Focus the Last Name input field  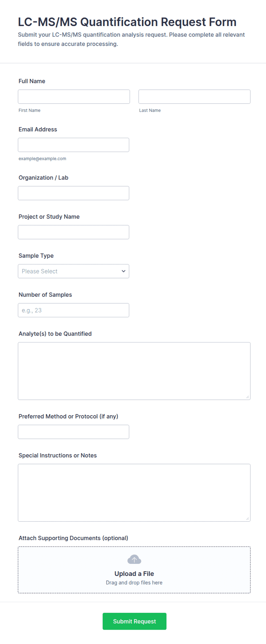pyautogui.click(x=194, y=97)
